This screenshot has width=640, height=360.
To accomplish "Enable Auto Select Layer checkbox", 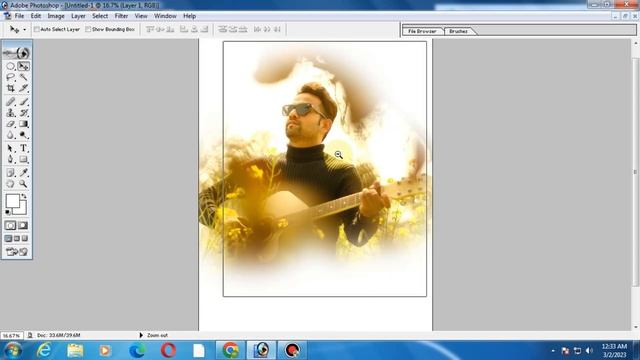I will (37, 29).
